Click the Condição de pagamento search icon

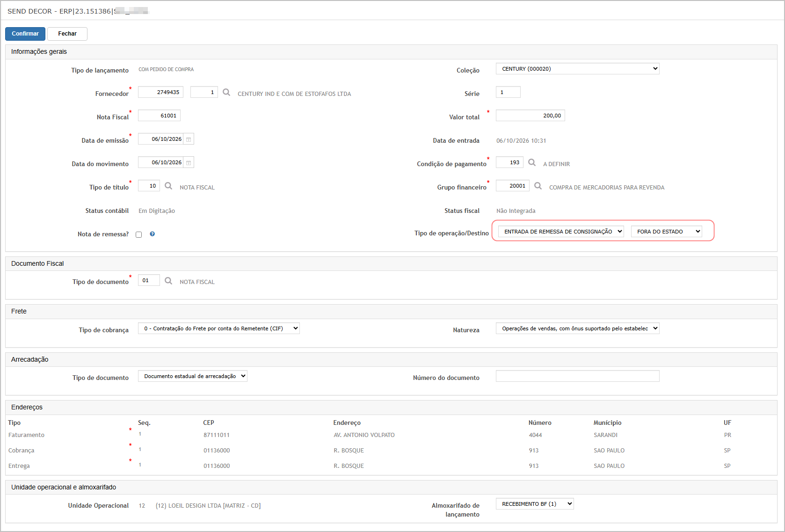click(x=532, y=162)
